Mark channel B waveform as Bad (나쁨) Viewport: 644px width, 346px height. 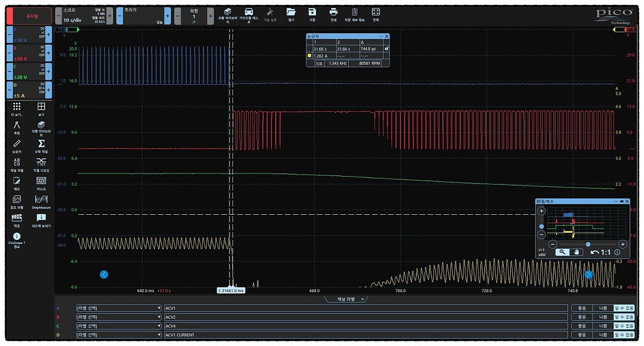pos(603,317)
